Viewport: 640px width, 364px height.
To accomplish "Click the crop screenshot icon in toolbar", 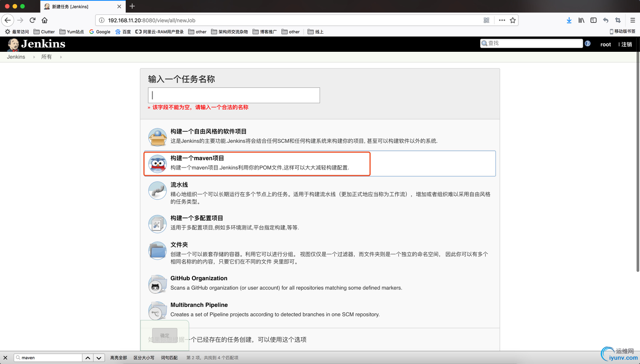I will 618,20.
